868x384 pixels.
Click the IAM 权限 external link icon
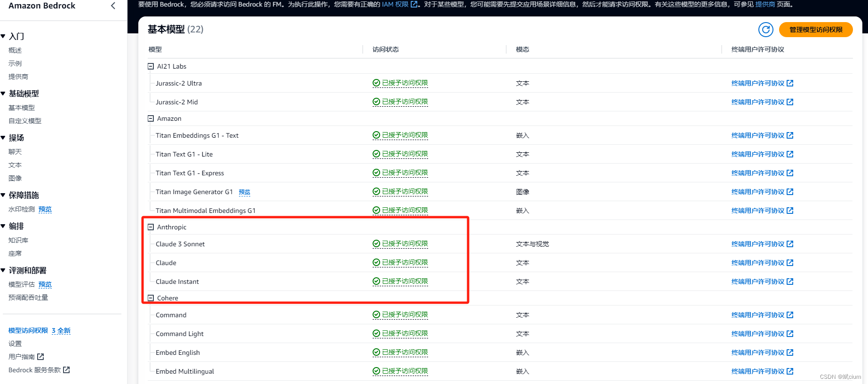tap(414, 4)
